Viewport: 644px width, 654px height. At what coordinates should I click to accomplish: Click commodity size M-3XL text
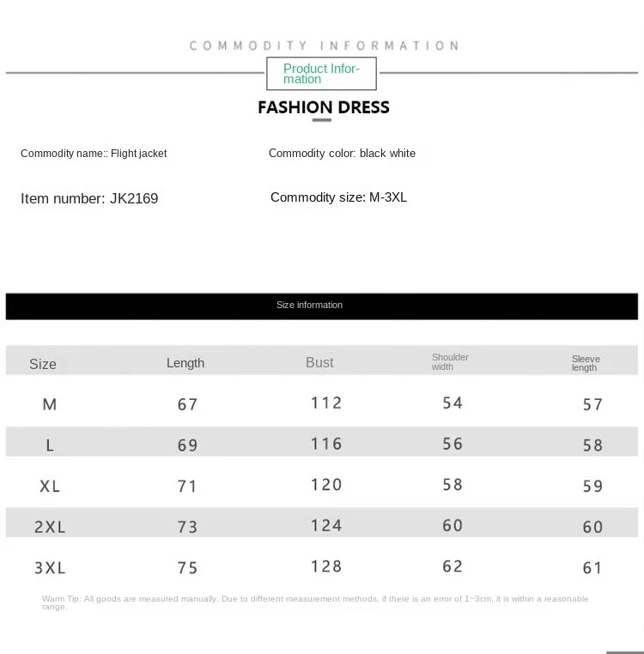[388, 197]
